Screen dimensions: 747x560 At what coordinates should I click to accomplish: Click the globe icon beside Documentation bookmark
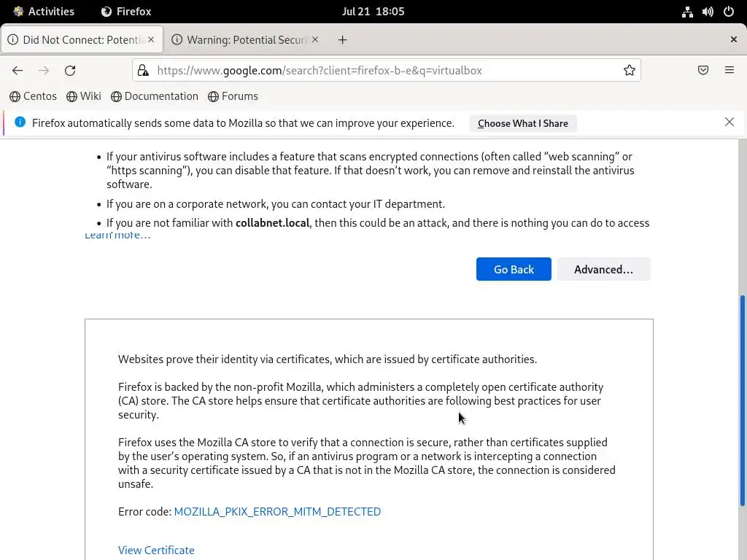pyautogui.click(x=116, y=97)
